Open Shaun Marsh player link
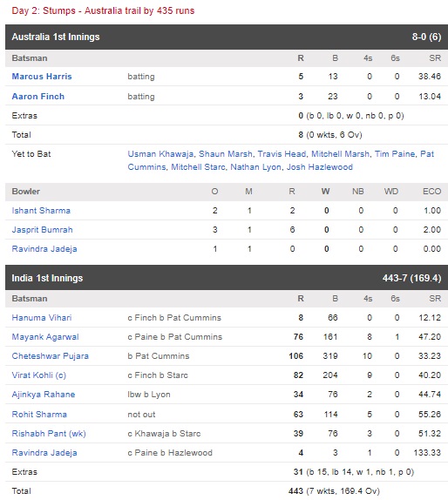This screenshot has height=500, width=448. (226, 154)
